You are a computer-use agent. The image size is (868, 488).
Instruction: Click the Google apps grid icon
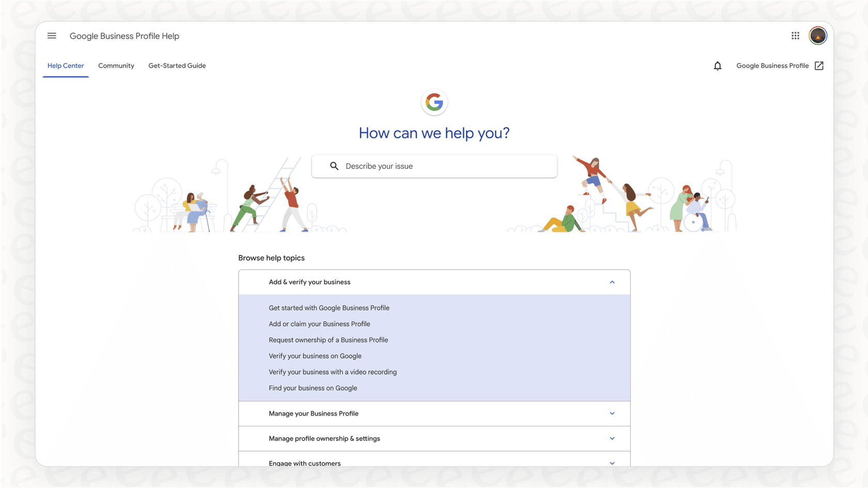pos(795,36)
